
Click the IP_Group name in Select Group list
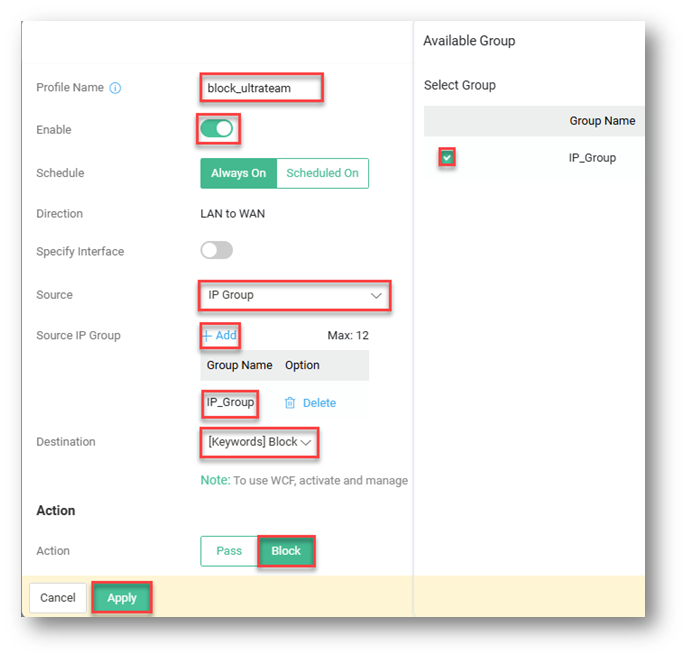click(592, 158)
